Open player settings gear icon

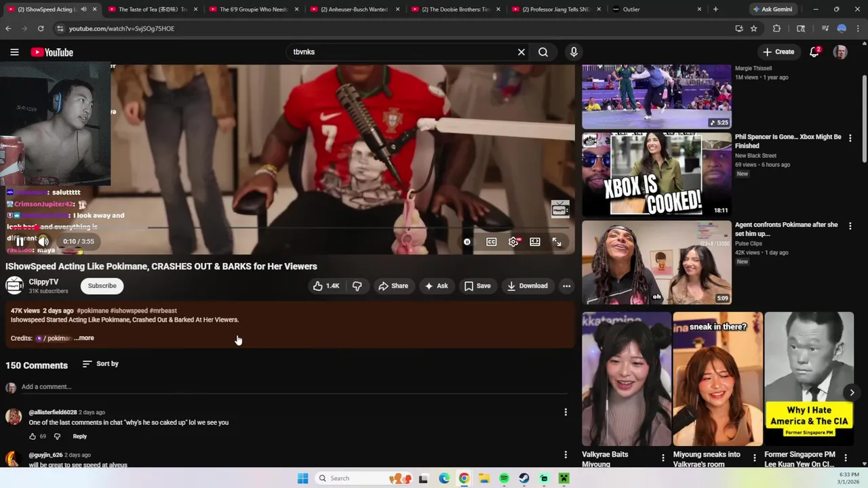(x=514, y=242)
